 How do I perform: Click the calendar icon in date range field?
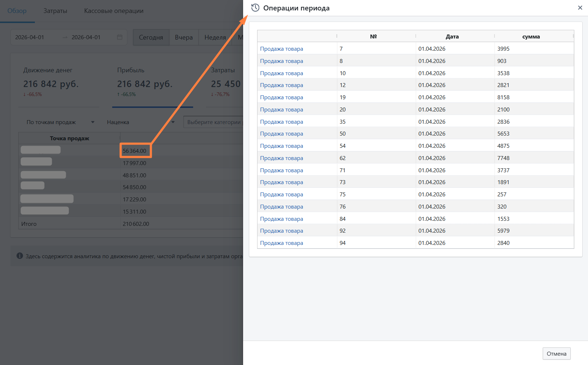pos(120,37)
